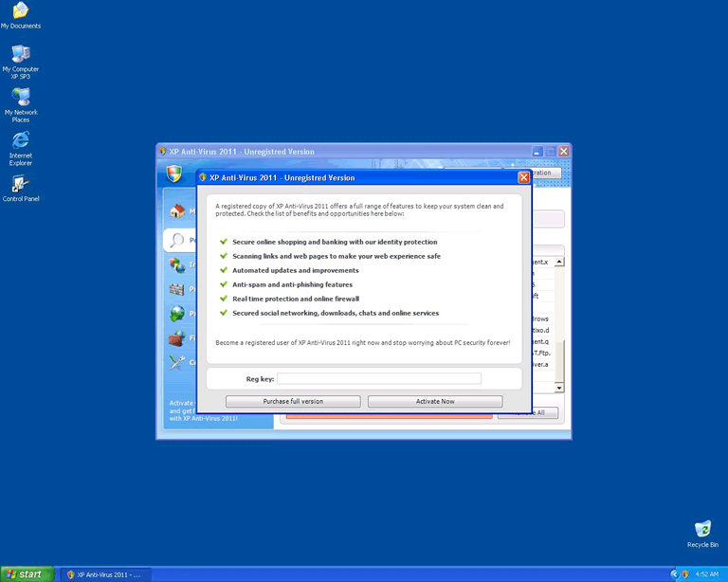This screenshot has width=728, height=582.
Task: Open the Control Panel desktop shortcut
Action: [20, 185]
